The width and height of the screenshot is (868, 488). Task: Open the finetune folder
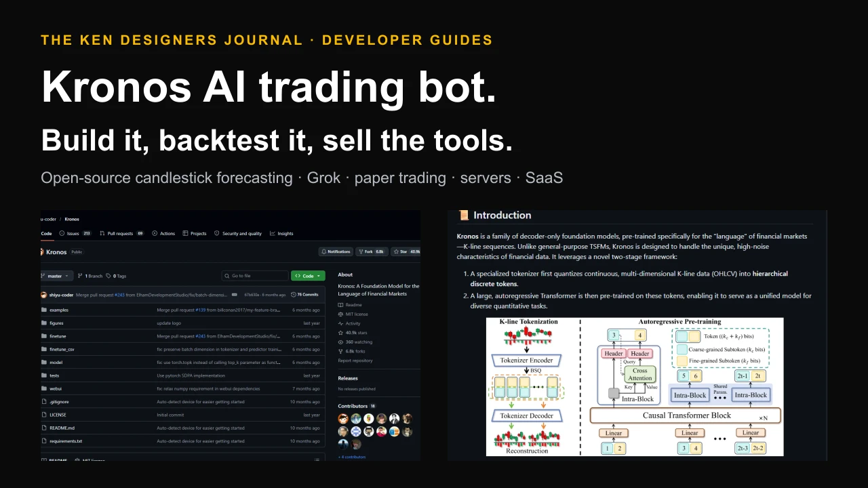58,336
